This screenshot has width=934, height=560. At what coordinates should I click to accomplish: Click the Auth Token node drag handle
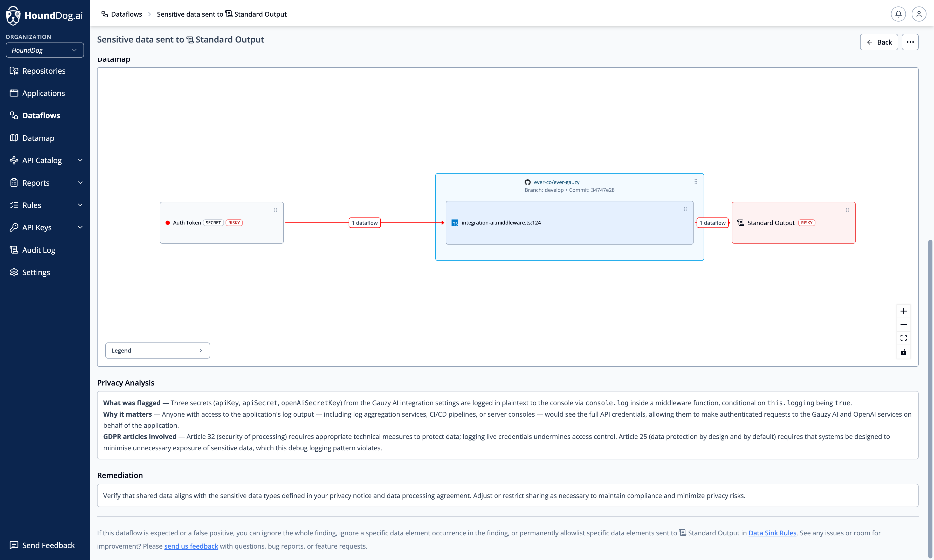pos(276,210)
